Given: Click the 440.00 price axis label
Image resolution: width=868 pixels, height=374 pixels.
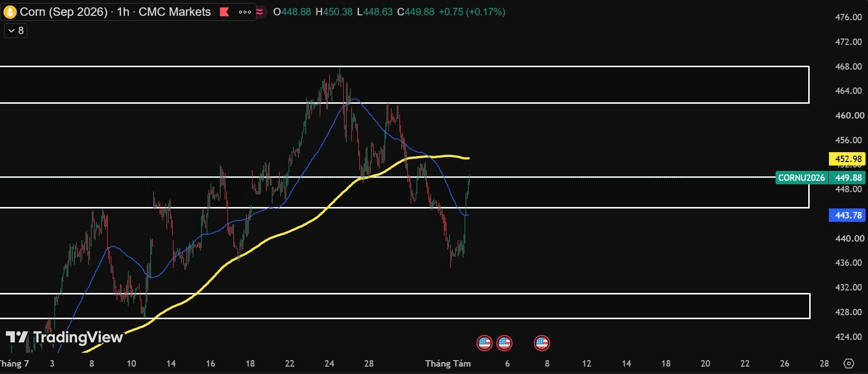Looking at the screenshot, I should pyautogui.click(x=849, y=239).
